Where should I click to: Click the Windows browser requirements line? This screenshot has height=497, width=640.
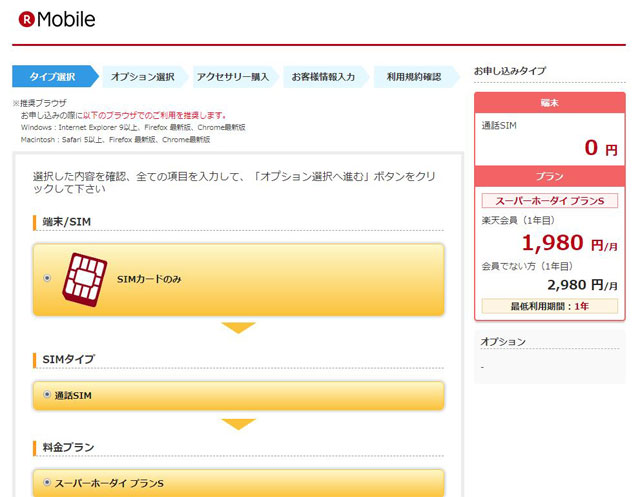click(133, 127)
